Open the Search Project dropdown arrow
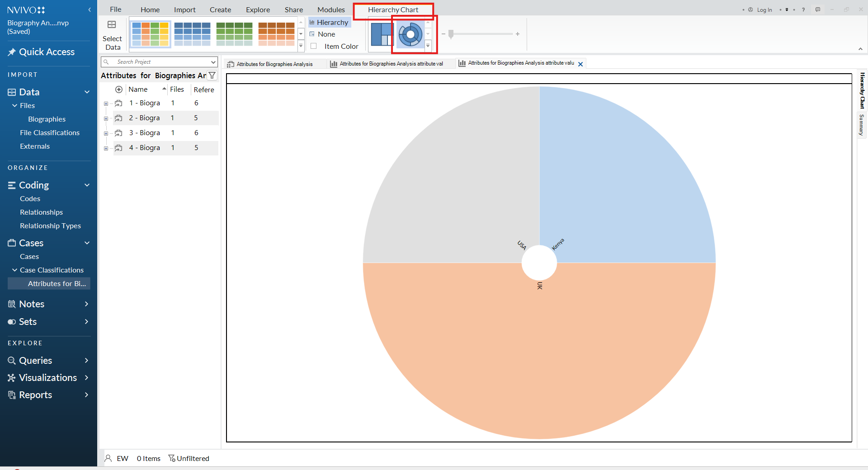The image size is (868, 470). (x=213, y=62)
